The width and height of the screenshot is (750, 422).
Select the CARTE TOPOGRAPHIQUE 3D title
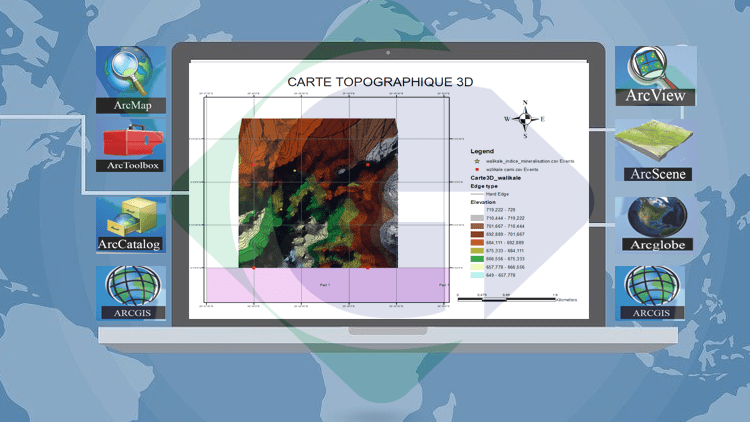click(x=380, y=82)
